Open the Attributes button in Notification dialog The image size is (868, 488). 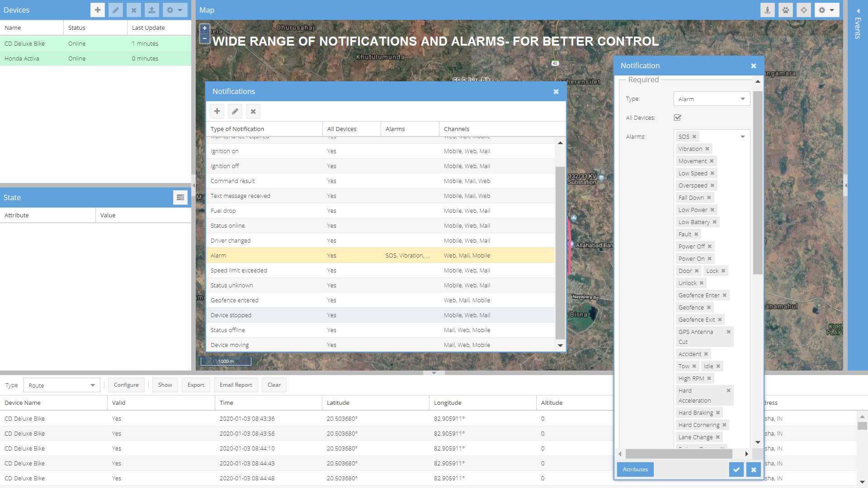635,469
